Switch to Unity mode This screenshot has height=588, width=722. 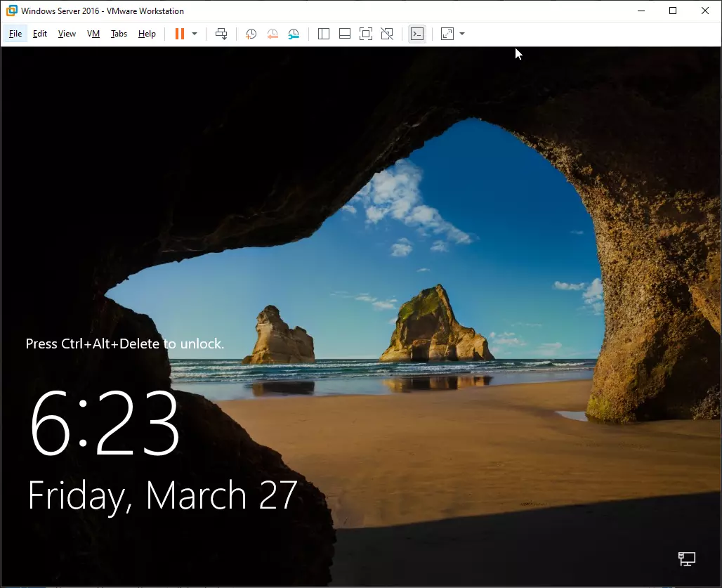pyautogui.click(x=387, y=34)
